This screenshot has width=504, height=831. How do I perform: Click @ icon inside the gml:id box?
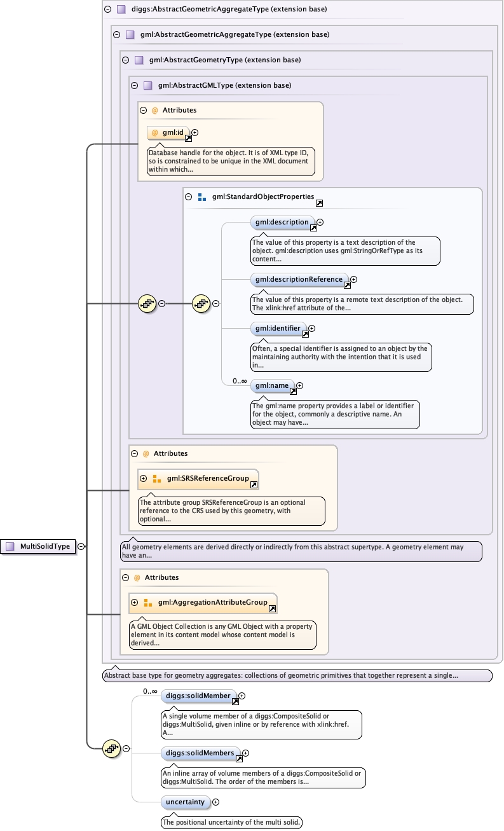pyautogui.click(x=154, y=132)
